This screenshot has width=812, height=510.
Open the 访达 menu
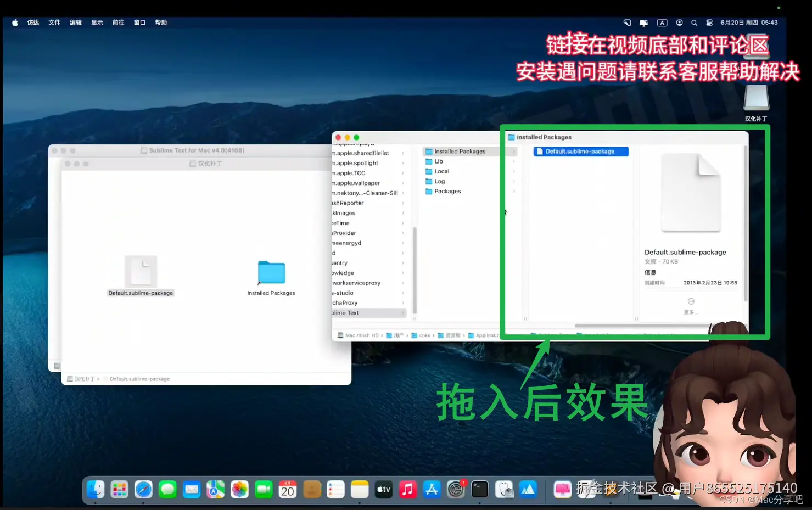(33, 23)
